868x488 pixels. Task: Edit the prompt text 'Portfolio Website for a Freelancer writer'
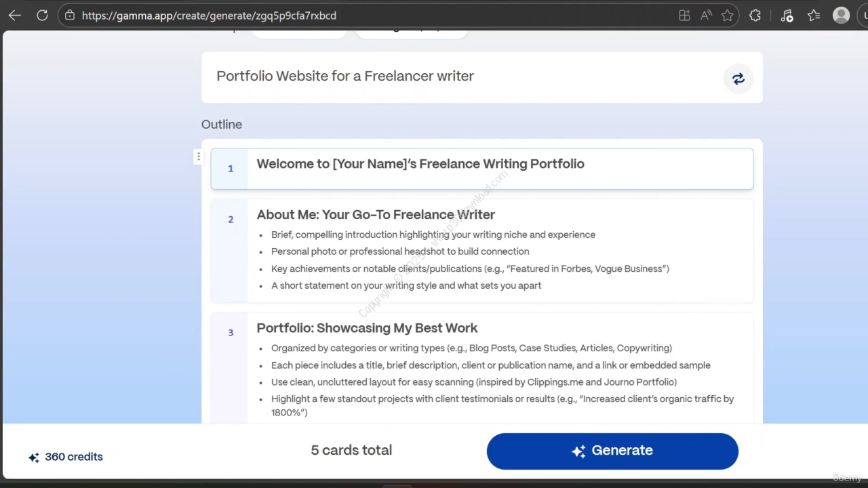[344, 76]
